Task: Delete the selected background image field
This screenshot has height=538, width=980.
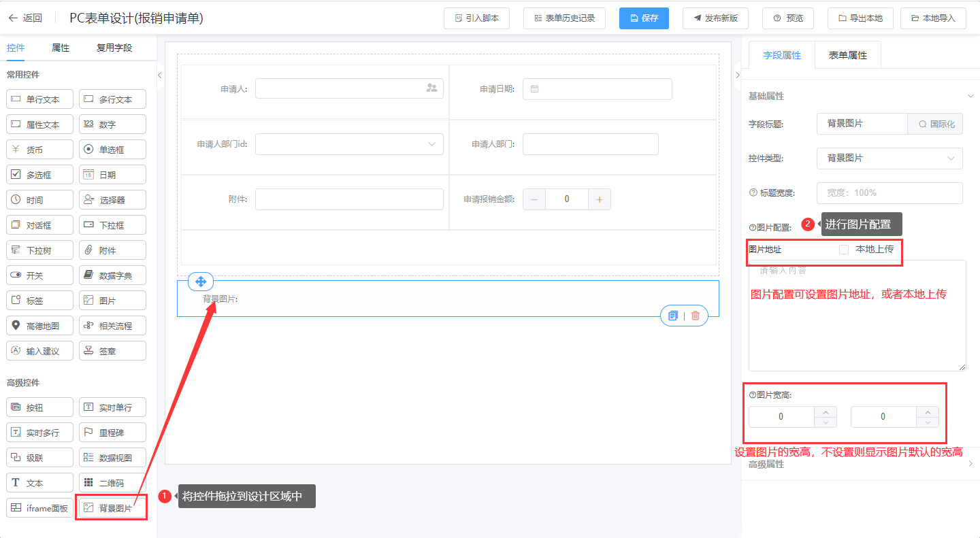Action: (x=695, y=316)
